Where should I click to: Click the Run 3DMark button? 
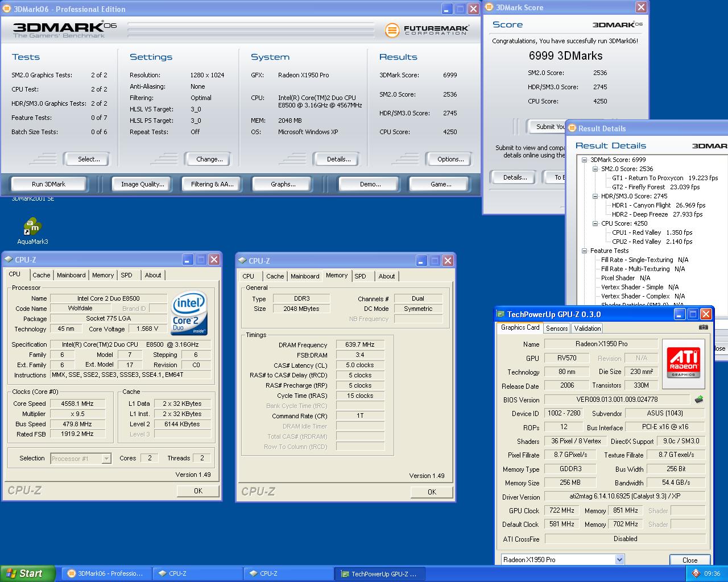(49, 184)
